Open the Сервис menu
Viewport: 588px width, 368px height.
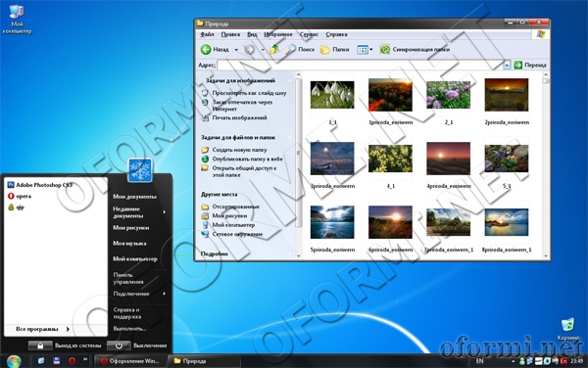309,34
